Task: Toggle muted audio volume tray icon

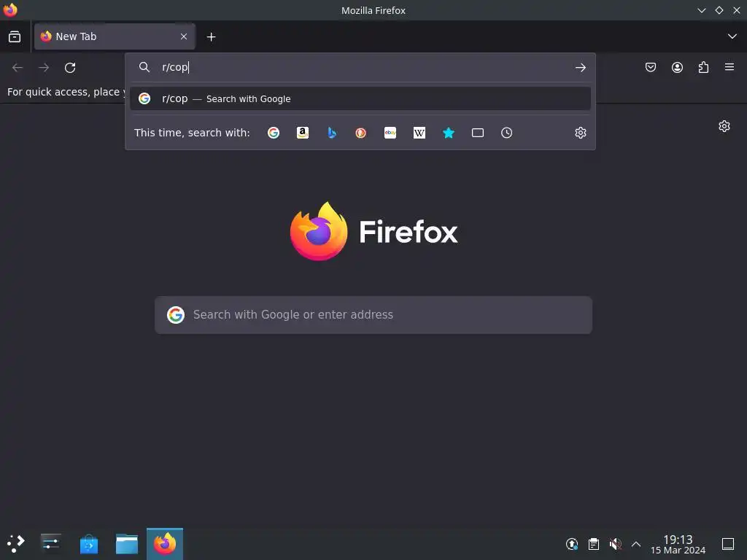Action: click(615, 544)
